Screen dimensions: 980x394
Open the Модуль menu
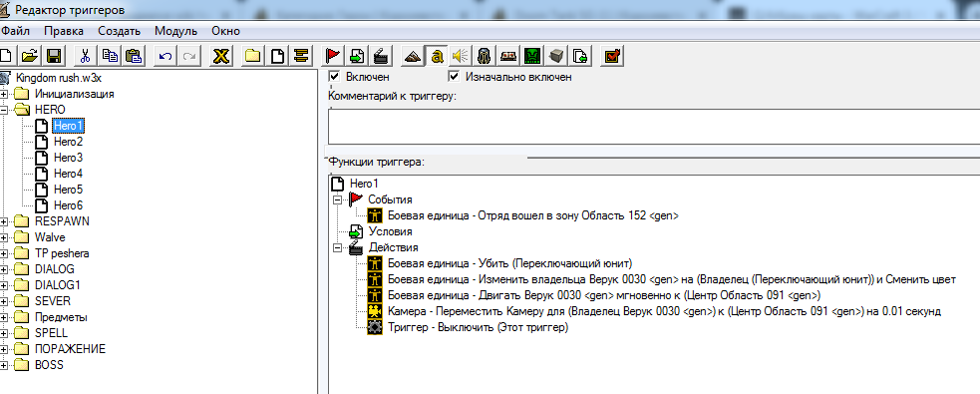pyautogui.click(x=175, y=31)
